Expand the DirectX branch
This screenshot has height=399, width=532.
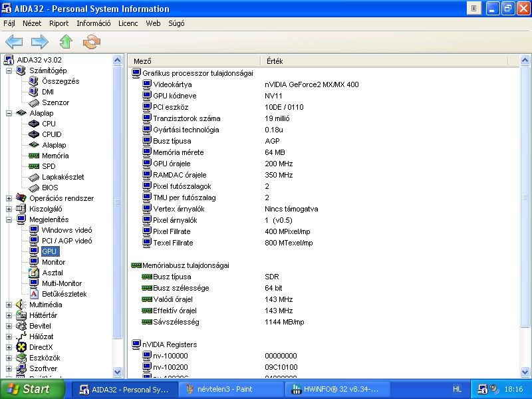click(x=9, y=347)
